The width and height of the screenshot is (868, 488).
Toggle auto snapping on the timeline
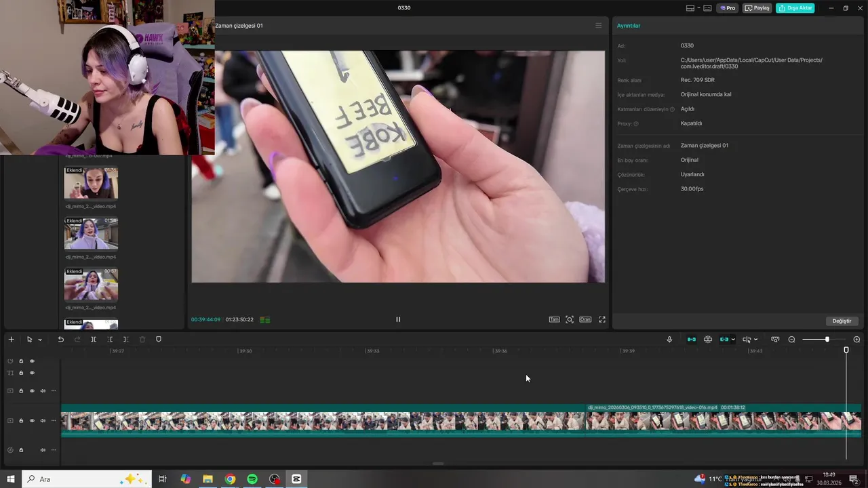pyautogui.click(x=708, y=340)
